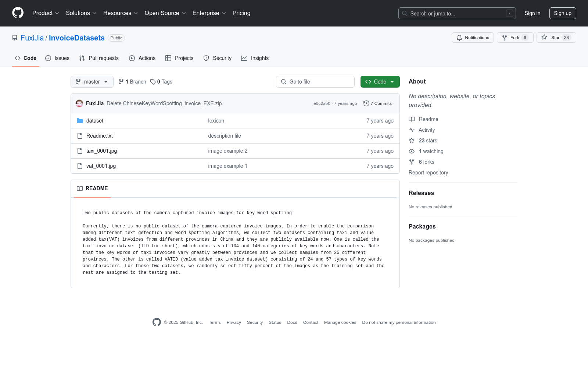This screenshot has height=368, width=588.
Task: Click the vat_0001.jpg file icon
Action: tap(80, 166)
